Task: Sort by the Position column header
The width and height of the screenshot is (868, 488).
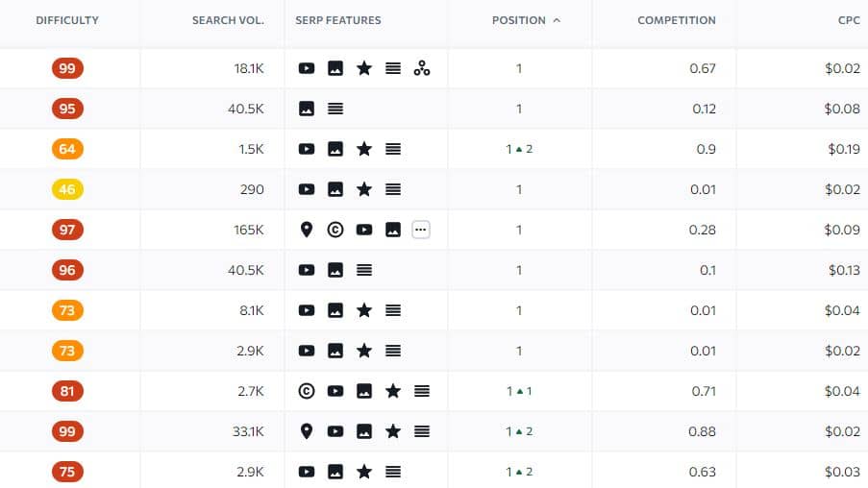Action: point(519,20)
